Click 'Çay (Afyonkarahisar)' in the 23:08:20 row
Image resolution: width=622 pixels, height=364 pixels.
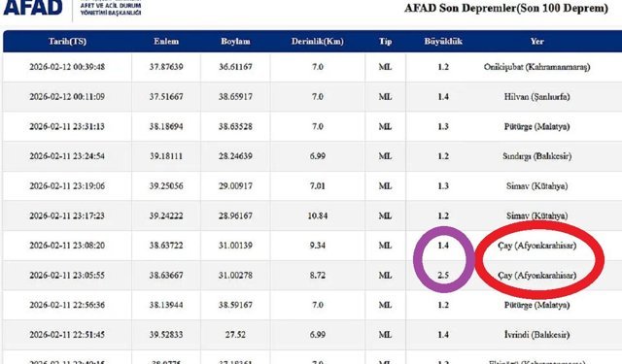(x=536, y=246)
